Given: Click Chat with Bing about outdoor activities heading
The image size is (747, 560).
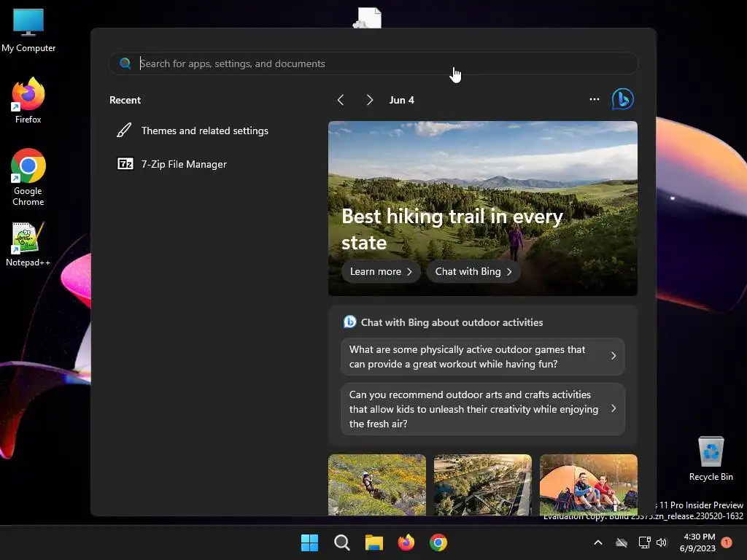Looking at the screenshot, I should 452,322.
